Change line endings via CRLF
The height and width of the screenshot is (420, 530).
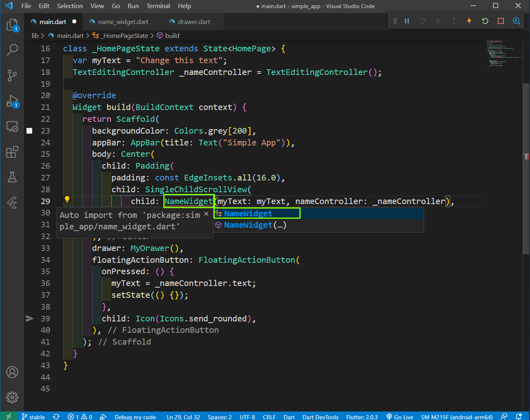pyautogui.click(x=269, y=417)
